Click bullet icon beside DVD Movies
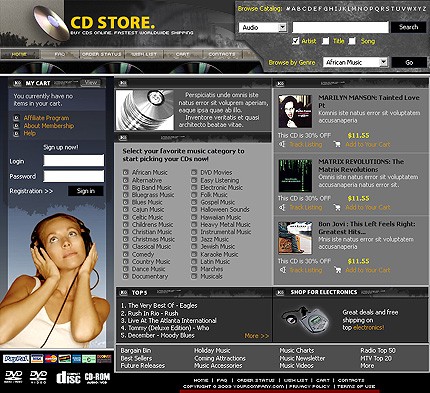The image size is (430, 393). (x=194, y=172)
